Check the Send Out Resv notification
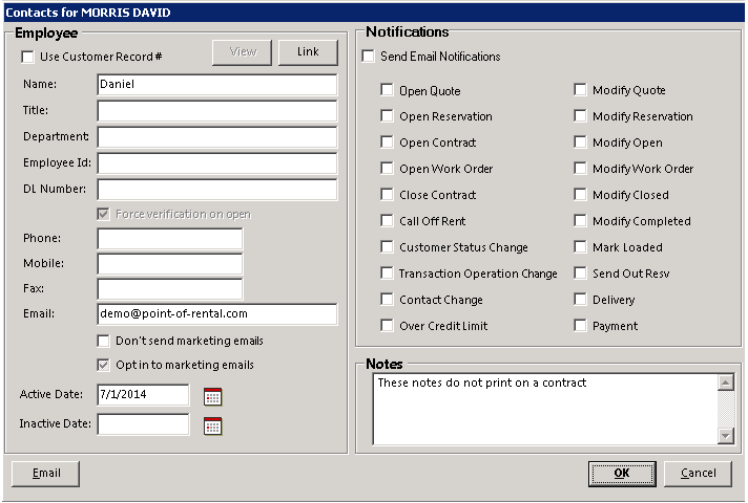Image resolution: width=748 pixels, height=503 pixels. pos(580,273)
